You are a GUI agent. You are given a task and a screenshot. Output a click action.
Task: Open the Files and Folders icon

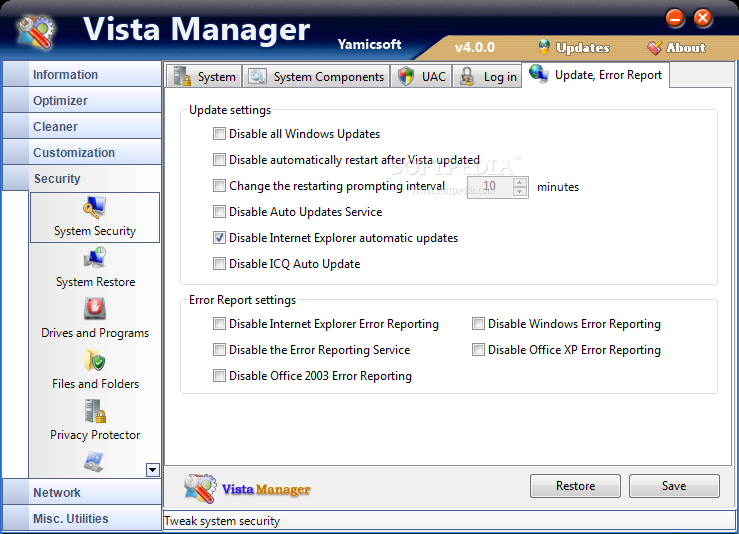point(95,360)
